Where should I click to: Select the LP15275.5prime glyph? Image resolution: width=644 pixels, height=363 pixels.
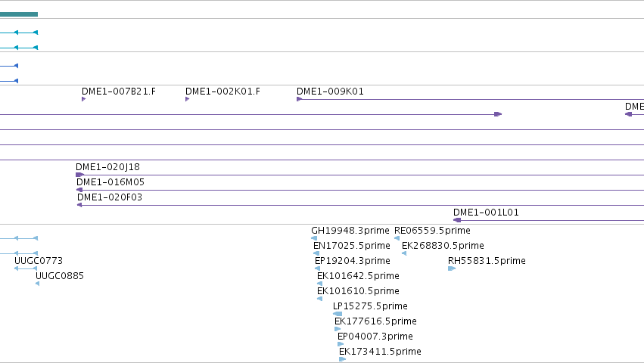338,314
